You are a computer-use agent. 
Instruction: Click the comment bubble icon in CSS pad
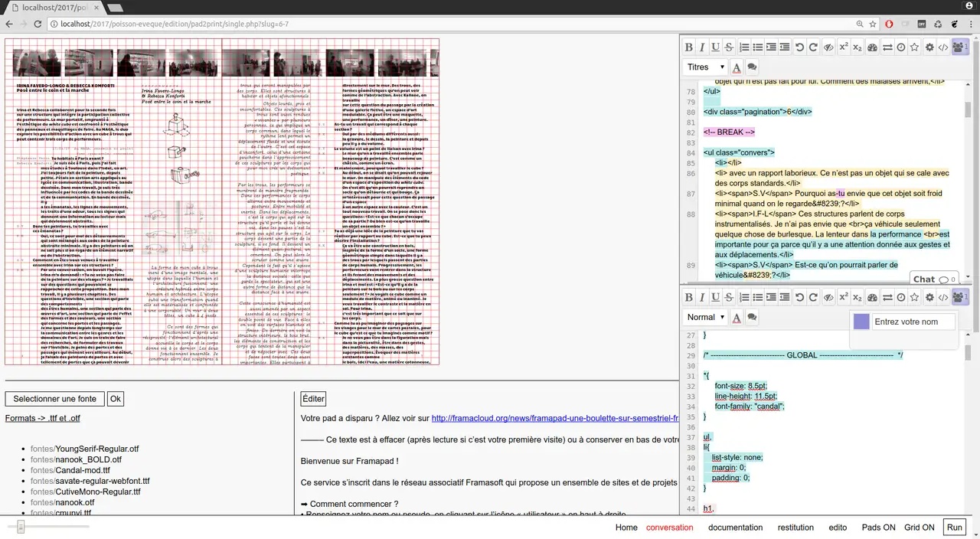click(x=752, y=317)
